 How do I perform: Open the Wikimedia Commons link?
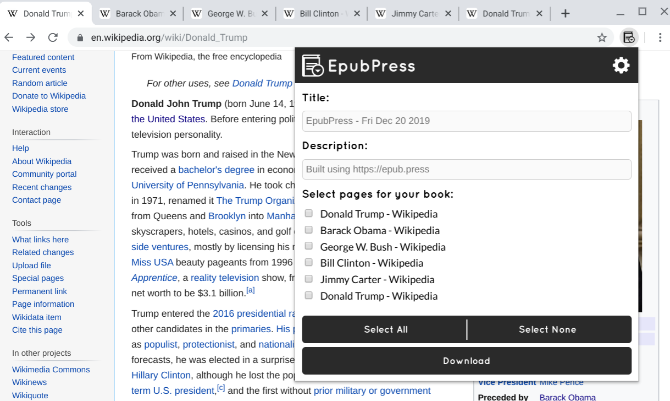coord(51,369)
